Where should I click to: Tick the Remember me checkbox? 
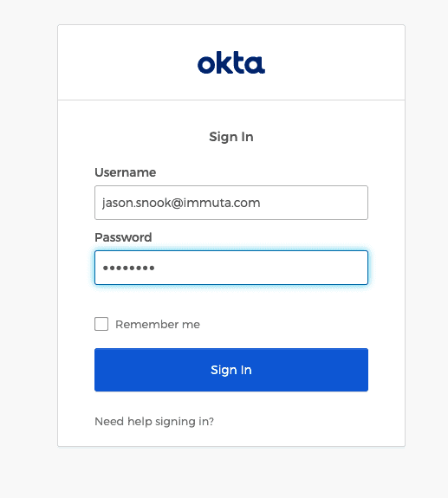pyautogui.click(x=101, y=324)
